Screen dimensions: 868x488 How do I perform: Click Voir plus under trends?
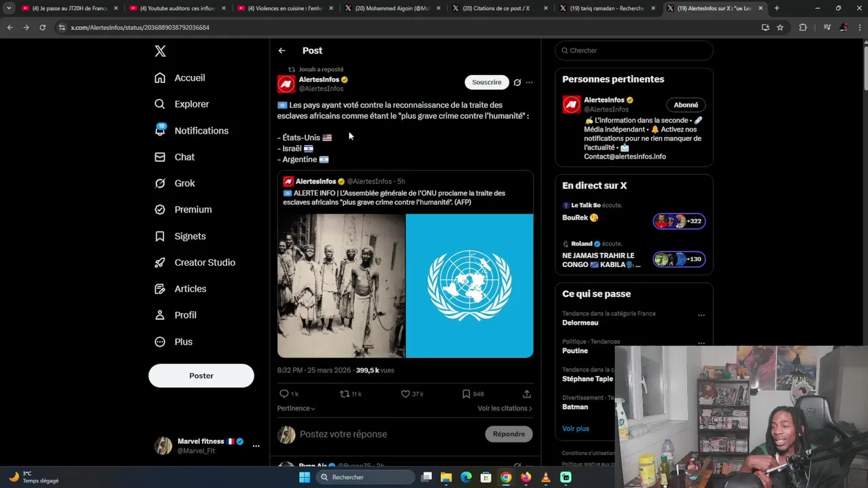click(576, 429)
